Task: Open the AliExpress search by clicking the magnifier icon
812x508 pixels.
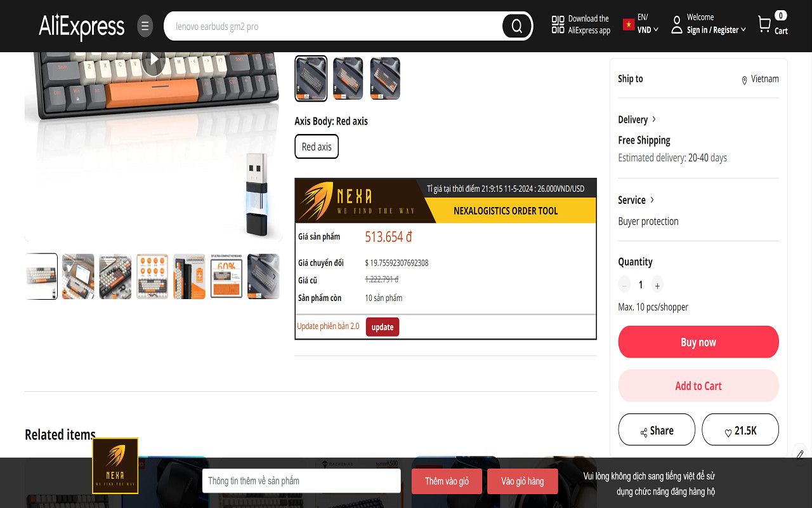Action: click(x=516, y=26)
